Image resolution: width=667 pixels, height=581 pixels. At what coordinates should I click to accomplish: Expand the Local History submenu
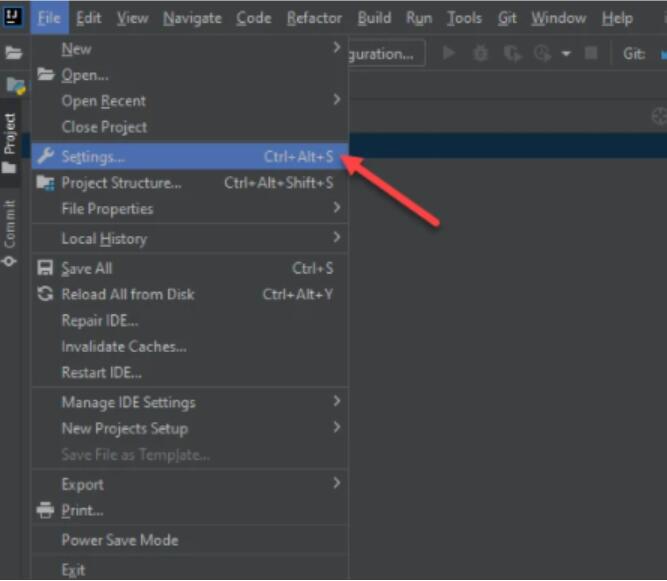[336, 238]
